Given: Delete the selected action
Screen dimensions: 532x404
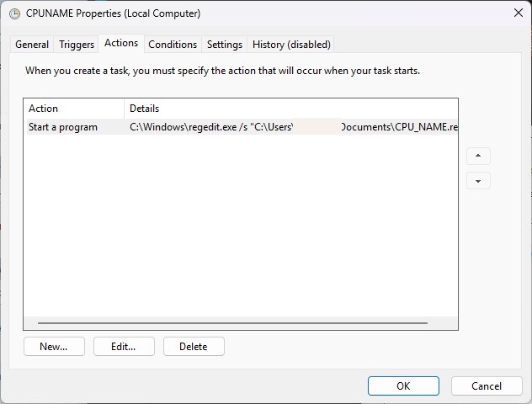Looking at the screenshot, I should pos(194,347).
